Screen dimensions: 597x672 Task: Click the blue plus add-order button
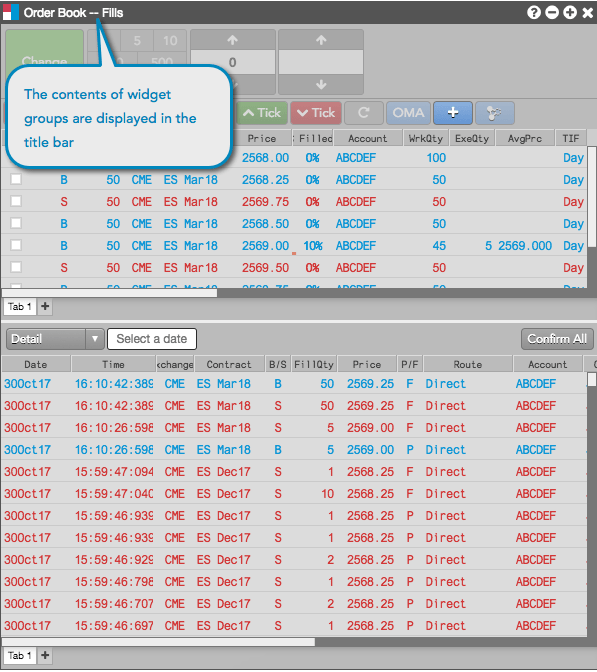click(453, 113)
